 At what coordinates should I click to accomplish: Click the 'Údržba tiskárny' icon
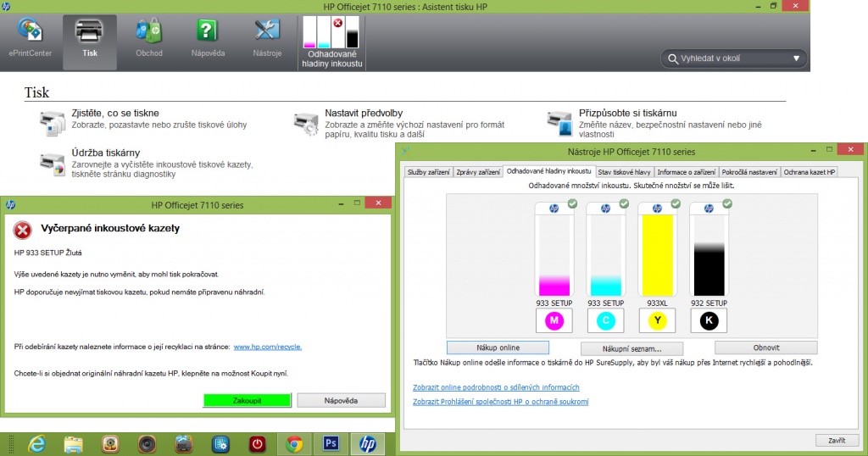coord(53,164)
